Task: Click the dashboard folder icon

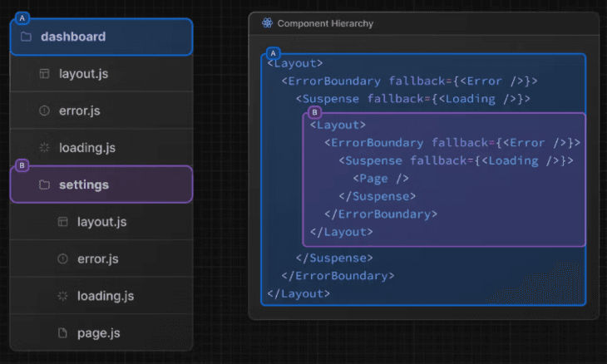Action: click(x=26, y=37)
